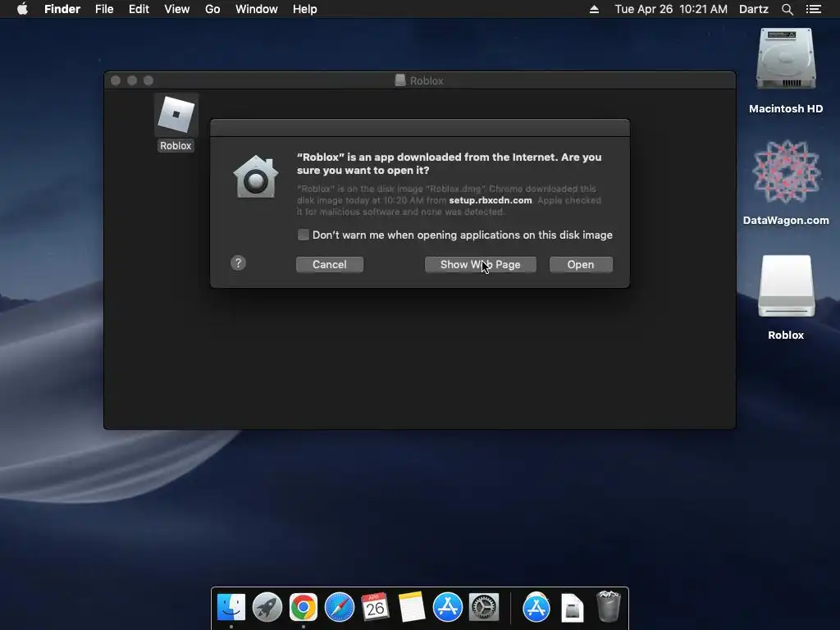This screenshot has width=840, height=630.
Task: Enable Don't warn me checkbox
Action: 304,235
